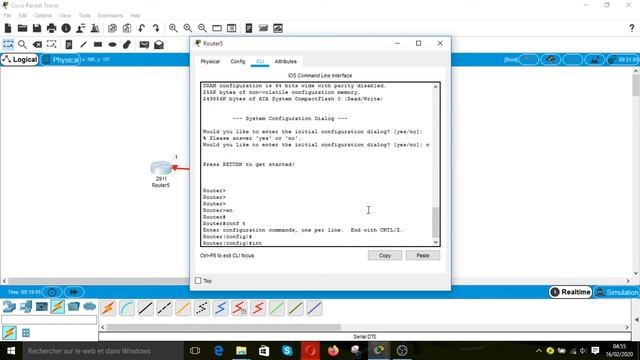Click the power cycle devices button
The width and height of the screenshot is (640, 360).
[52, 292]
